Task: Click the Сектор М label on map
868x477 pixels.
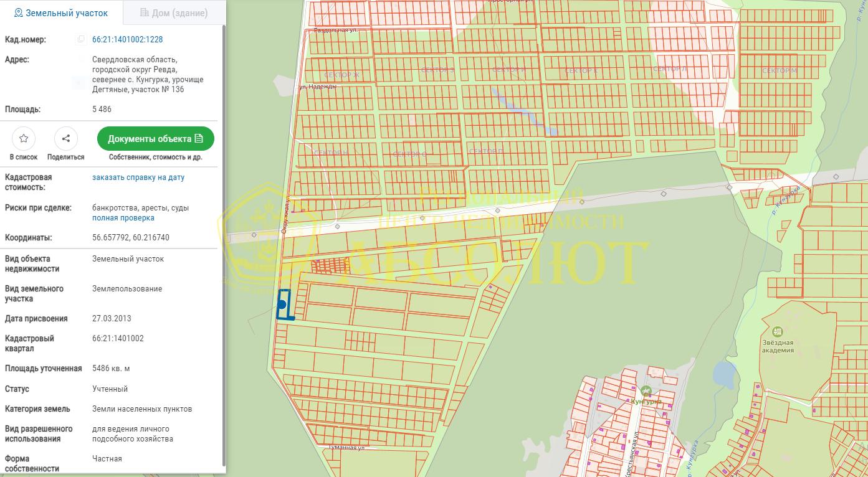Action: 780,71
